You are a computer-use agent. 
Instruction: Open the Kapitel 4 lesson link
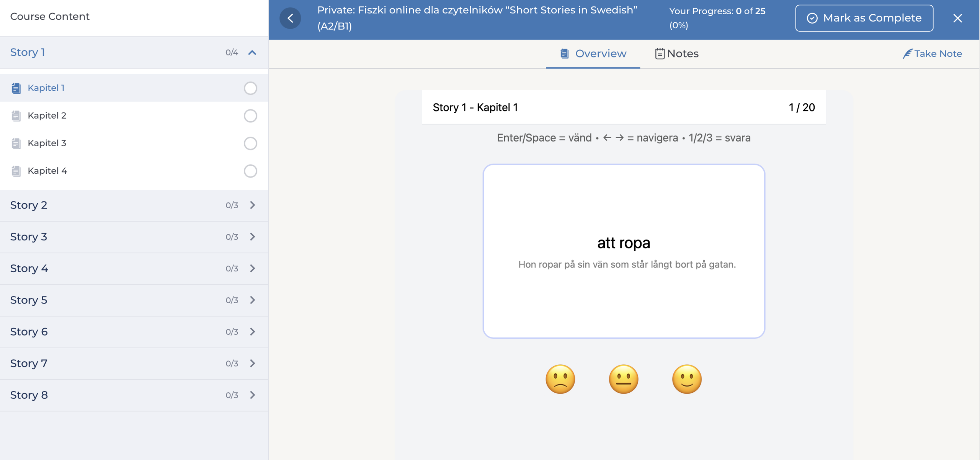47,171
